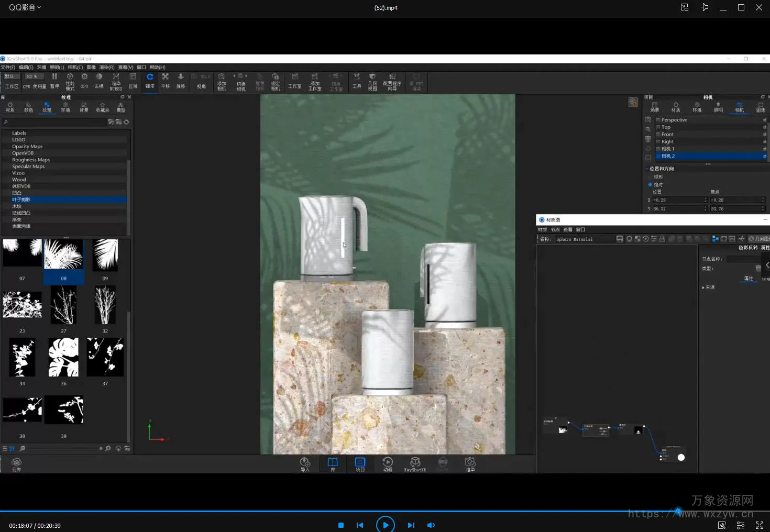Collapse the 位置和方向 section
Viewport: 770px width, 532px height.
click(647, 169)
